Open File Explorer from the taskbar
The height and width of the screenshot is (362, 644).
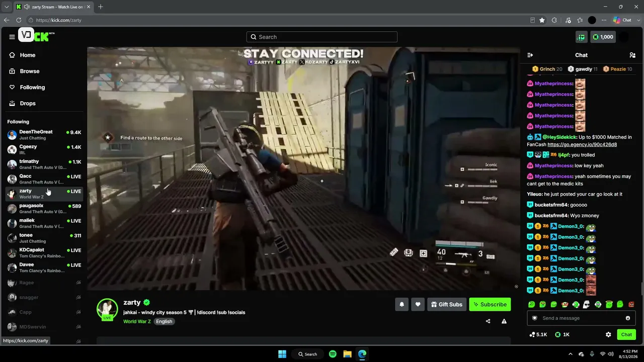click(x=347, y=354)
